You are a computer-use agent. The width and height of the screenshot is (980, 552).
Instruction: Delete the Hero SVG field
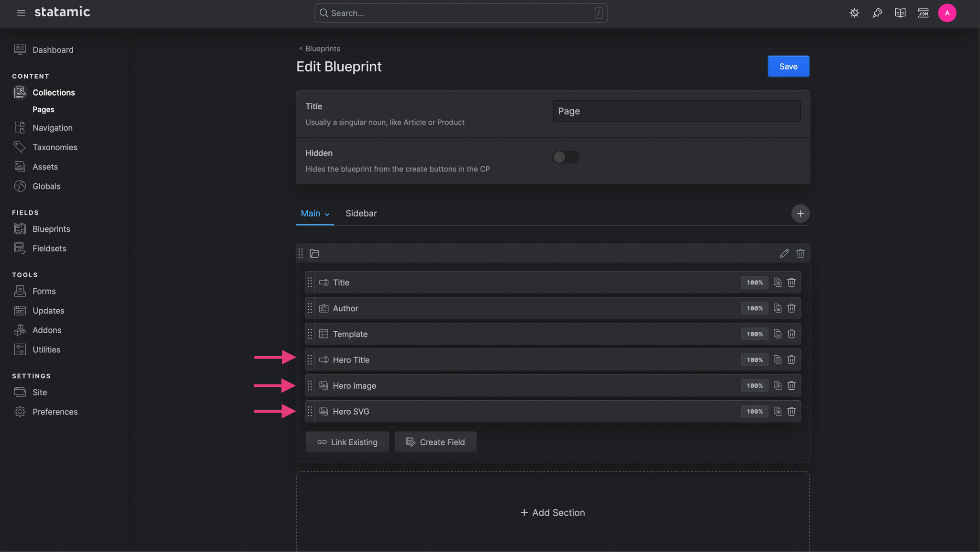pos(791,412)
